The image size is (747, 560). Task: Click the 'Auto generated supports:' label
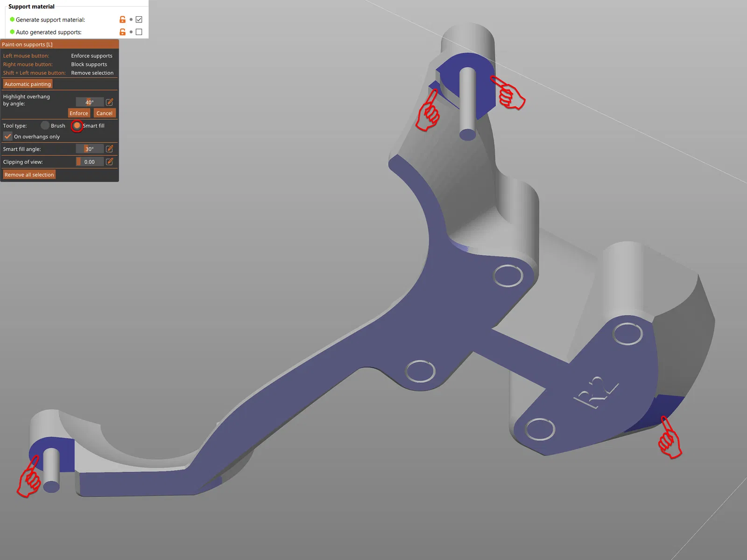[x=49, y=32]
